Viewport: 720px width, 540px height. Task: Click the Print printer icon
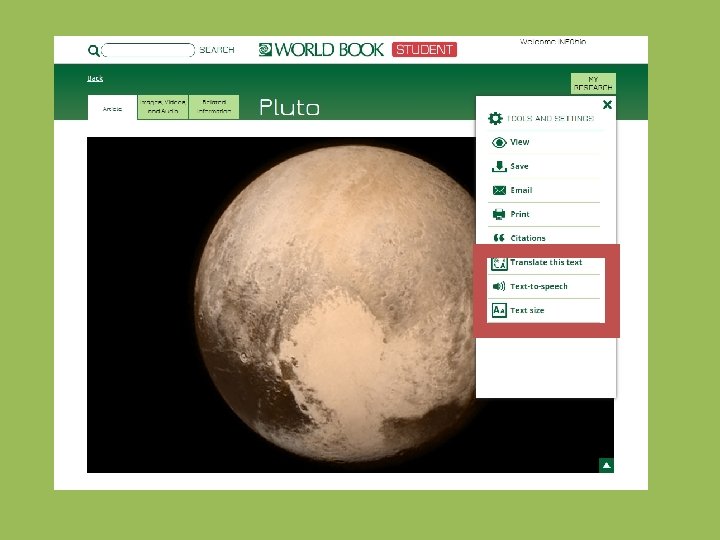point(499,214)
